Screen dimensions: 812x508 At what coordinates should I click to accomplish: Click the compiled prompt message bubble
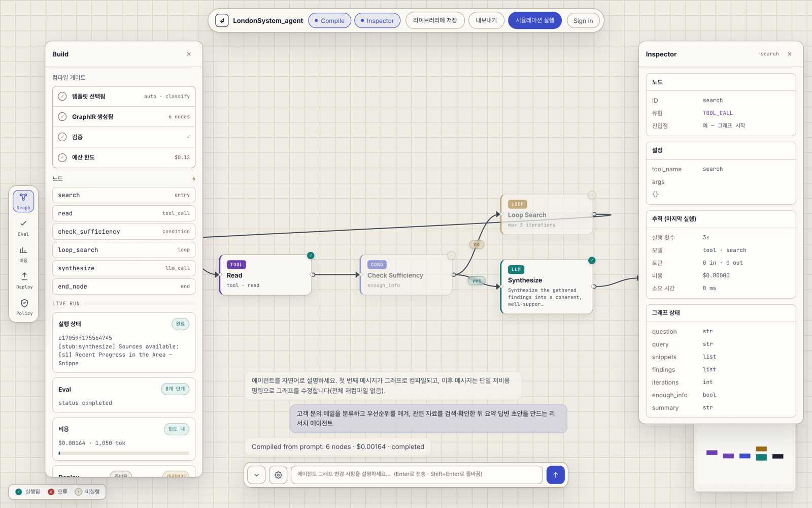pos(428,419)
